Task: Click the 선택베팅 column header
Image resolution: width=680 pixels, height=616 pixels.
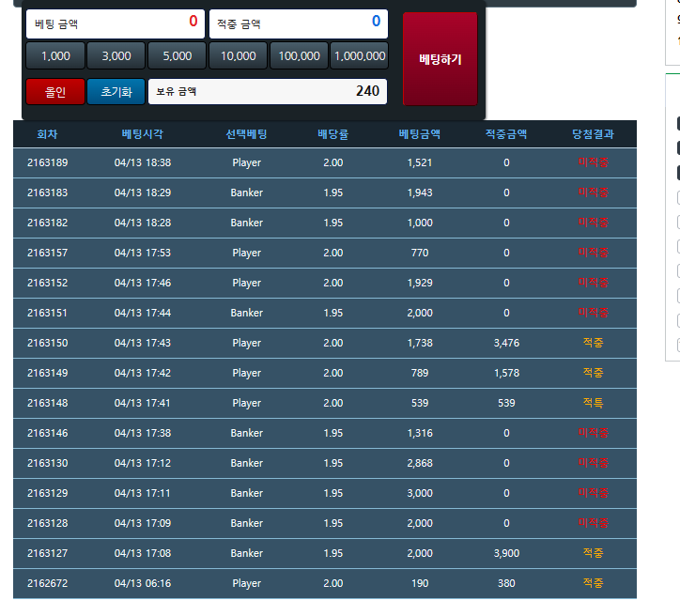Action: [x=246, y=134]
